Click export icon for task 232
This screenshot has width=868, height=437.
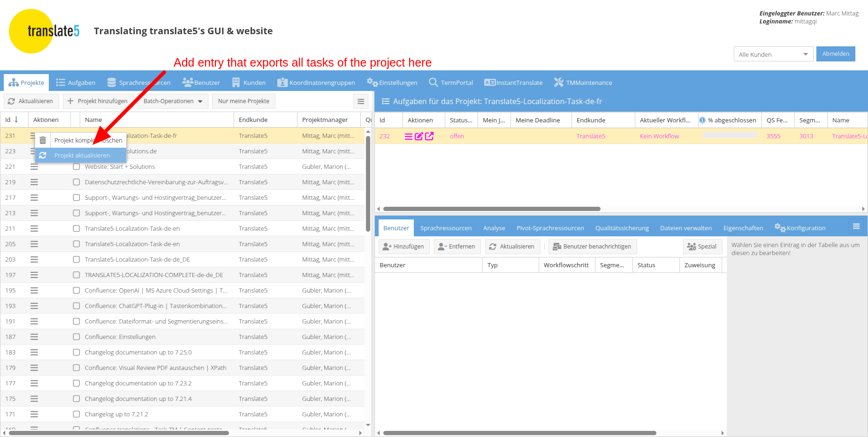pyautogui.click(x=429, y=136)
